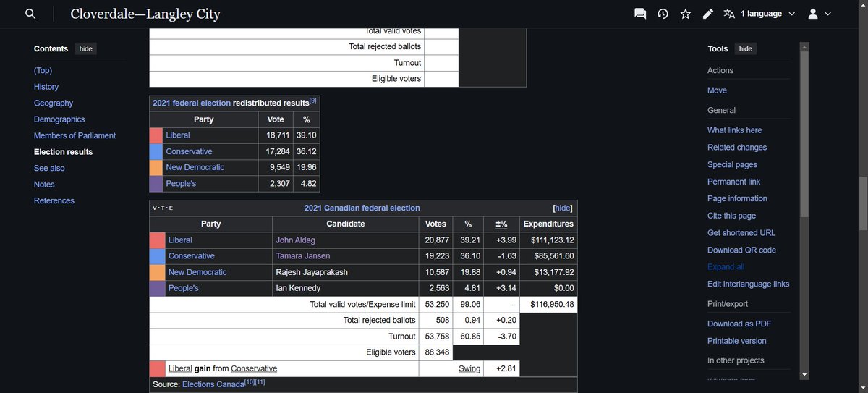Click red Liberal color swatch in Aldag row
Screen dimensions: 868x393
(x=157, y=240)
